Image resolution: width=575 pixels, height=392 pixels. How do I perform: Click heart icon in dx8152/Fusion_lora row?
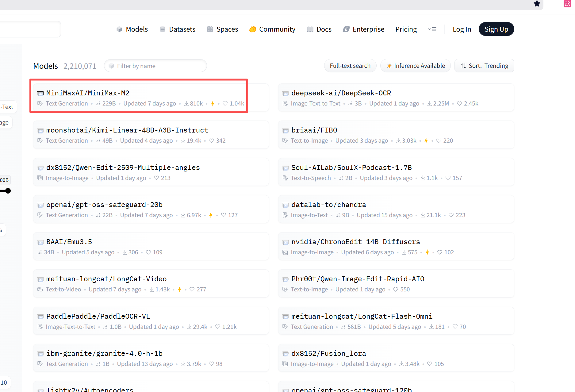tap(430, 364)
